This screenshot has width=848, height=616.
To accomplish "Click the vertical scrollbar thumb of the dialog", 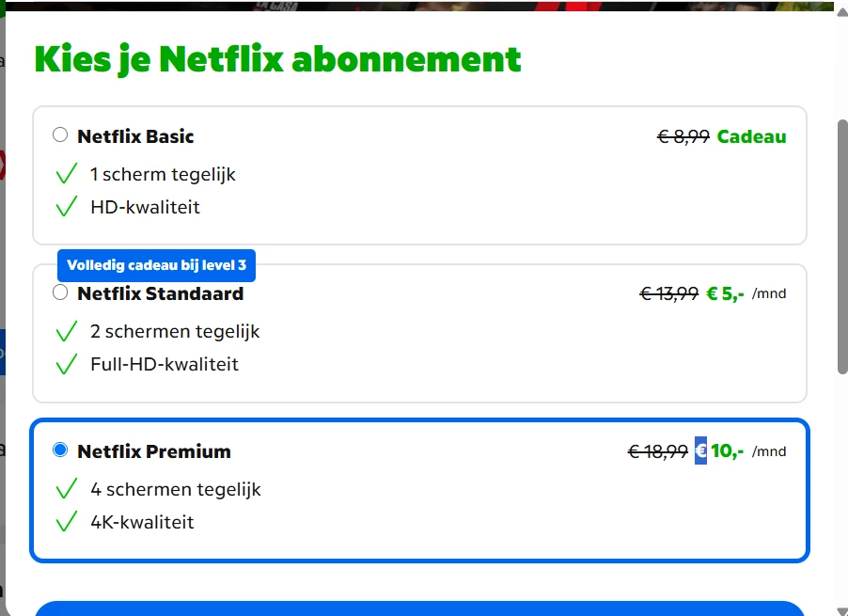I will tap(841, 245).
